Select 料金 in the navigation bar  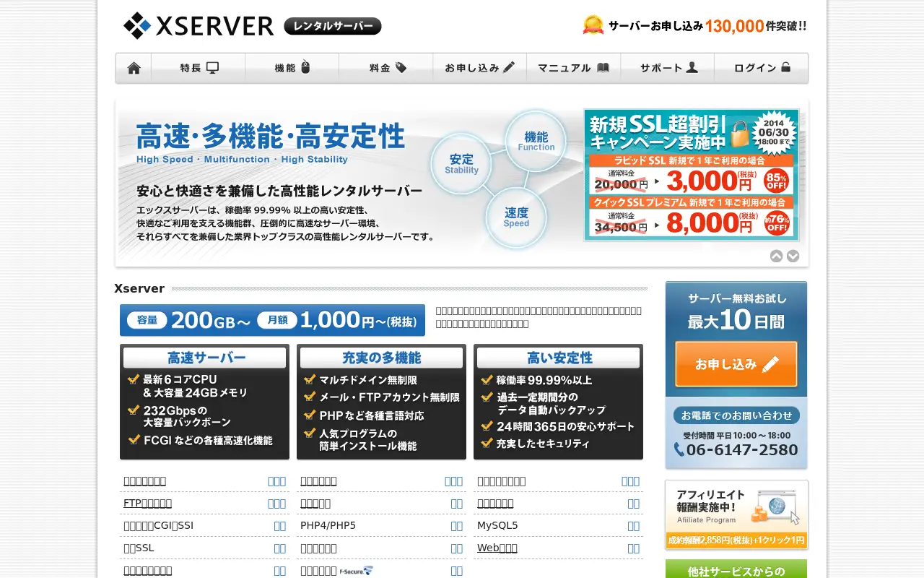386,68
